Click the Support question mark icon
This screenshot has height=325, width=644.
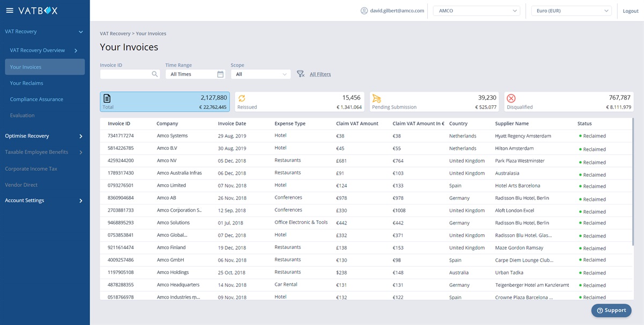[599, 310]
